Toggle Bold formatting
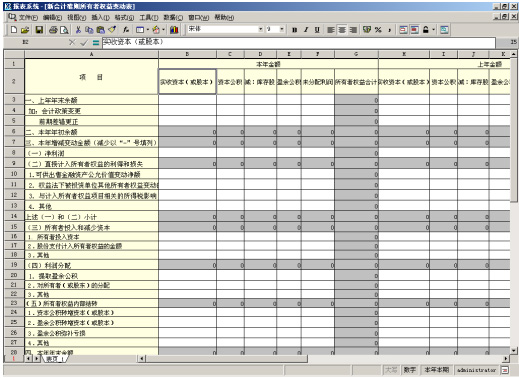 click(x=294, y=30)
